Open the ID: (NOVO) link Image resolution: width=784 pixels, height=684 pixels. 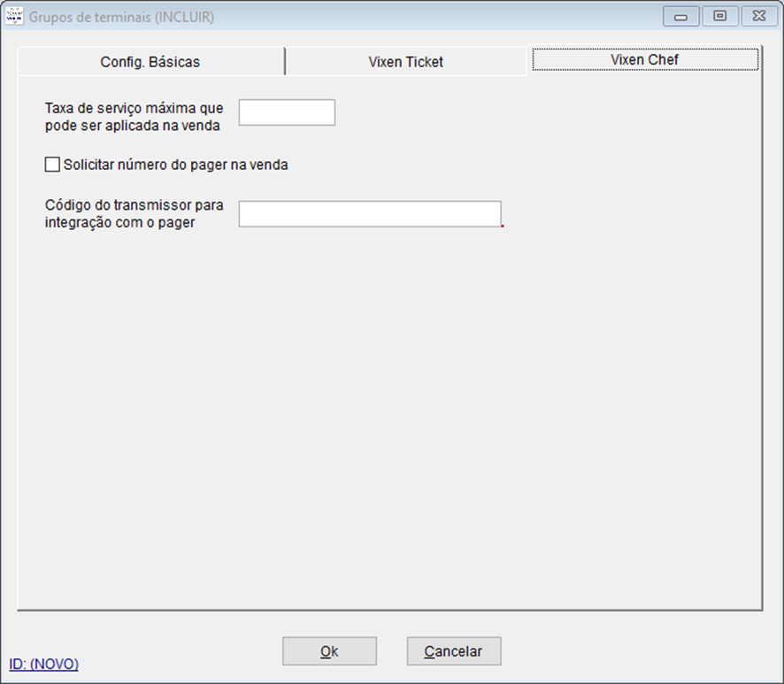tap(44, 664)
